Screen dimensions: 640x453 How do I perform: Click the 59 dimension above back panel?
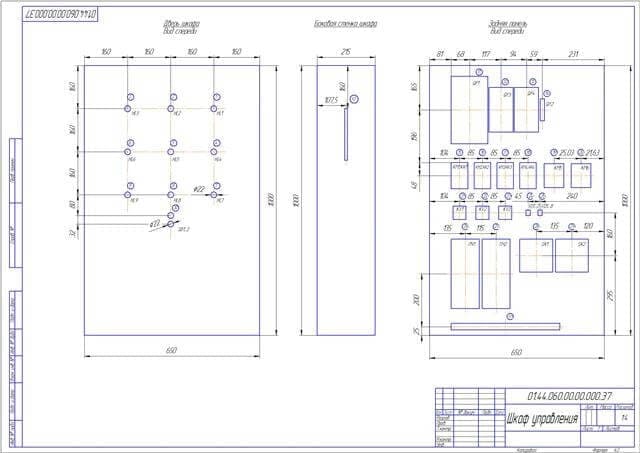click(x=534, y=54)
